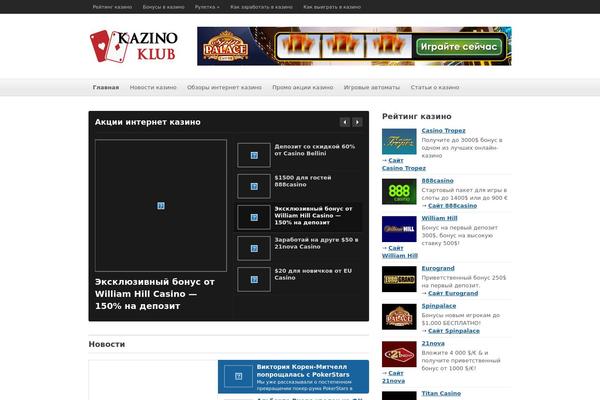Viewport: 600px width, 400px height.
Task: Select 21nova $50 promo thumbnail
Action: 254,248
